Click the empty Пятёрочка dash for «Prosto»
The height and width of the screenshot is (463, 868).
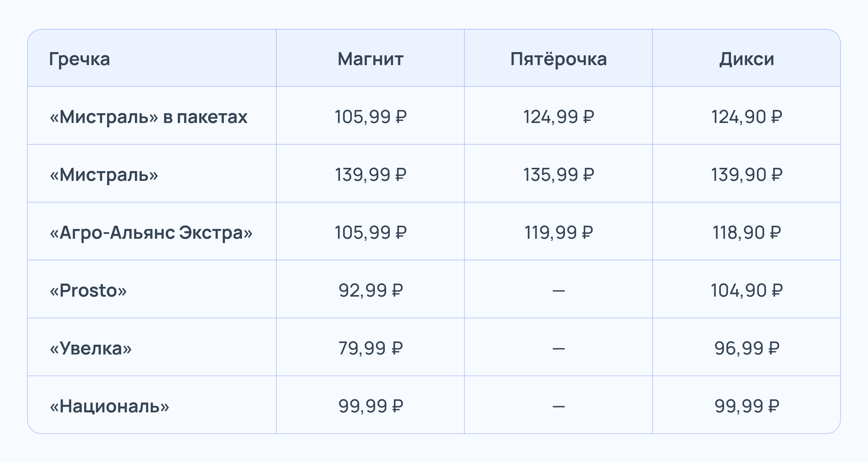[x=558, y=290]
